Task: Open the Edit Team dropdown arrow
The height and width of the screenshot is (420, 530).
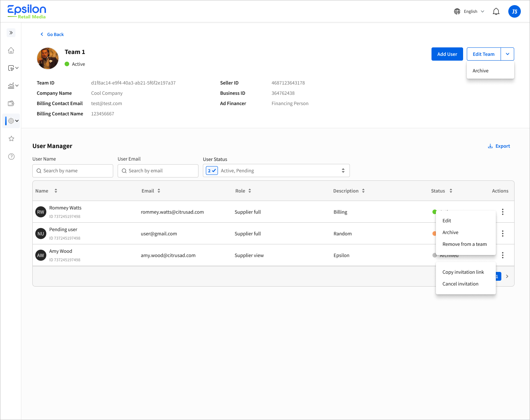Action: [508, 54]
